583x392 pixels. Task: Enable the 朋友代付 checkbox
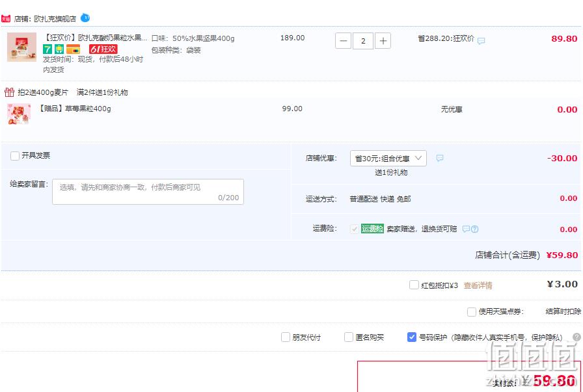(x=286, y=337)
